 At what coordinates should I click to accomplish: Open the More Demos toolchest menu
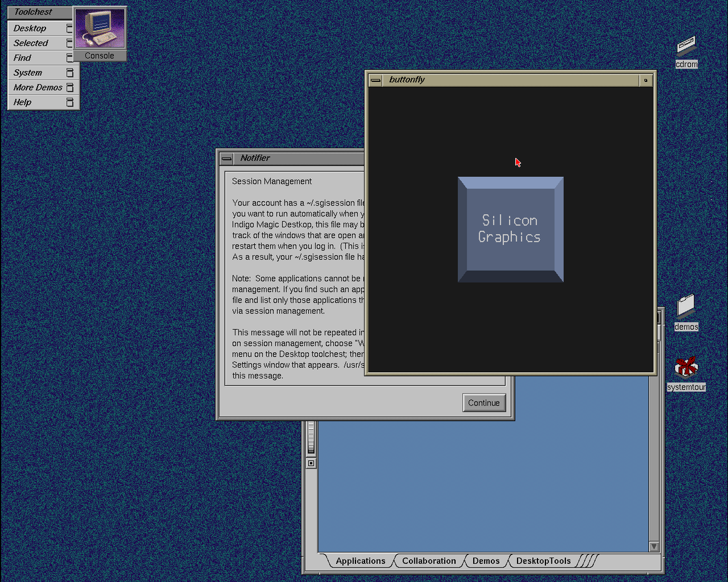tap(43, 87)
